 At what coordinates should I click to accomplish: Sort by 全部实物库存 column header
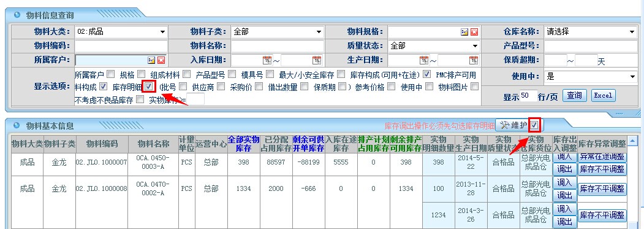[243, 144]
